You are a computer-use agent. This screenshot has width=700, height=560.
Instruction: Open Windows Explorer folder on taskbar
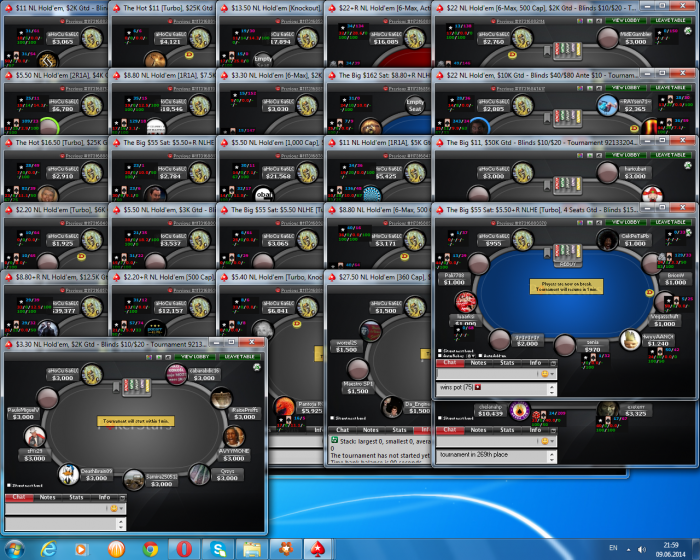(252, 549)
